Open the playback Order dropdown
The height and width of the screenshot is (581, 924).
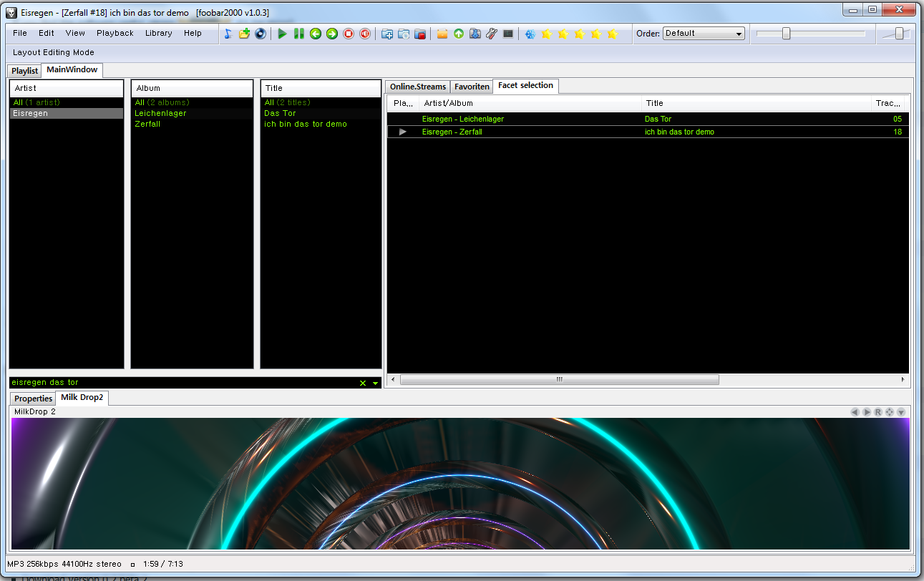[x=704, y=34]
